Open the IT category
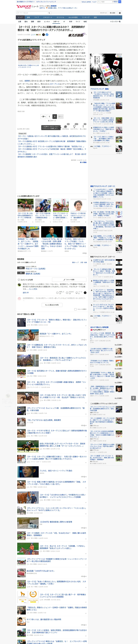The height and width of the screenshot is (644, 138). point(64,22)
